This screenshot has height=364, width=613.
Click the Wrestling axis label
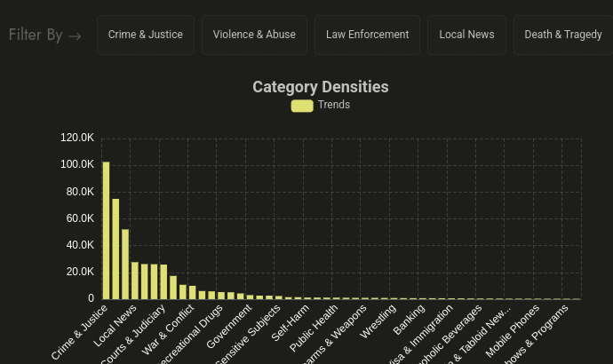coord(378,321)
